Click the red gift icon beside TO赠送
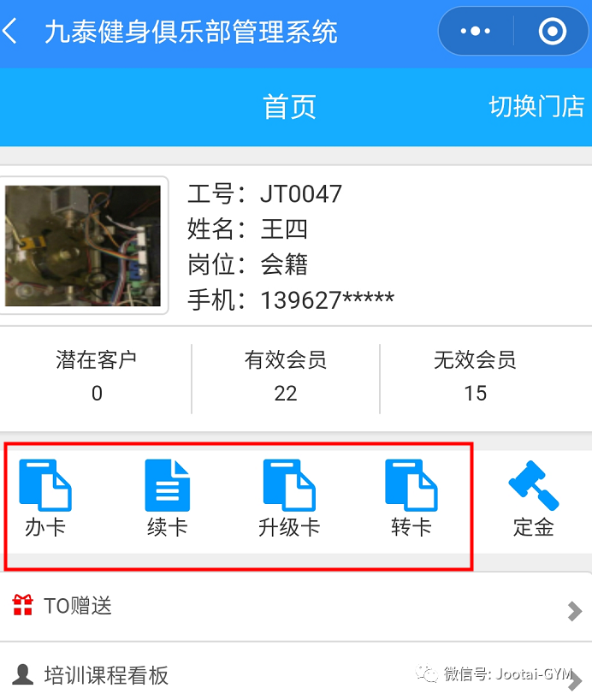 [x=23, y=605]
